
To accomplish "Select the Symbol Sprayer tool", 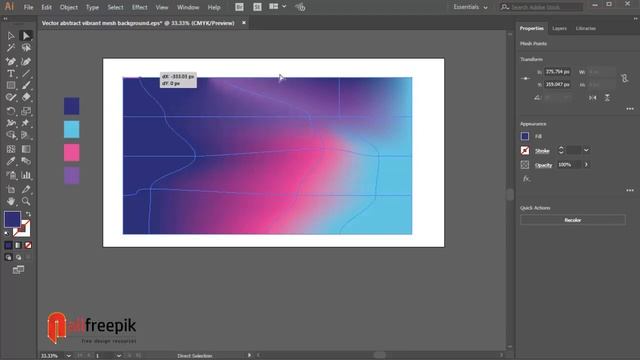I will coord(11,176).
